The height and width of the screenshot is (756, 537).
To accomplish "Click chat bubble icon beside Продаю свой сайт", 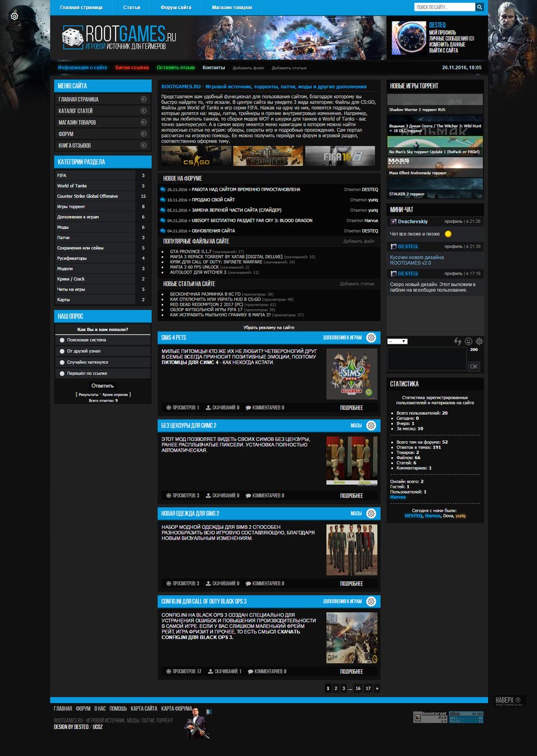I will (163, 200).
